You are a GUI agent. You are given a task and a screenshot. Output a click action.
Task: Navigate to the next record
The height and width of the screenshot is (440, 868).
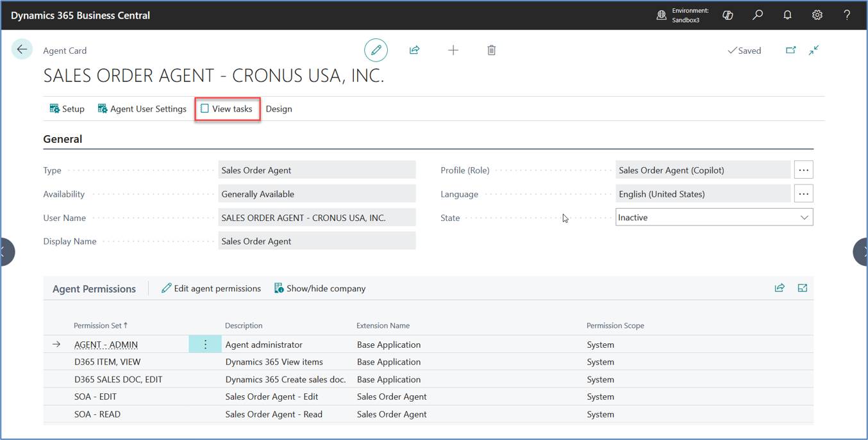pos(861,252)
